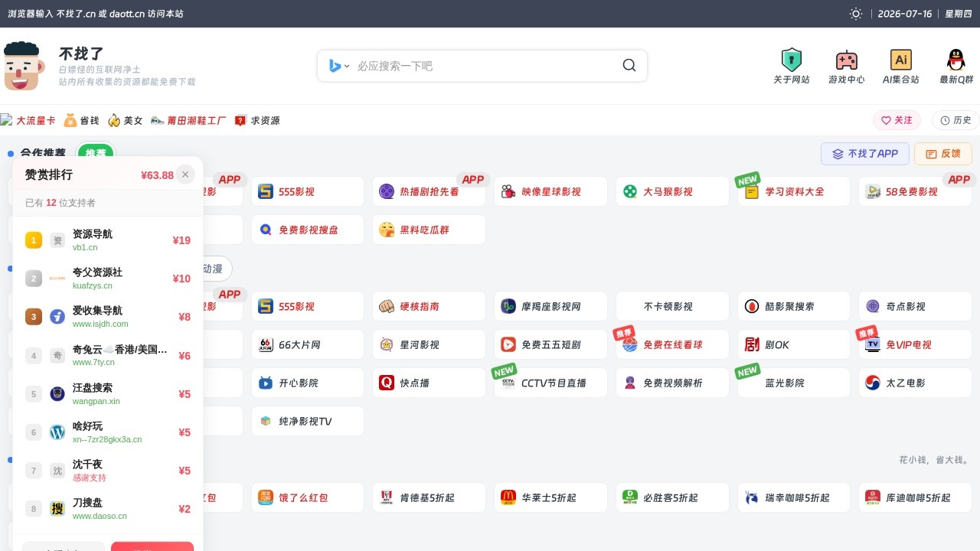Screen dimensions: 980x551
Task: Click 学习资料大全 yellow icon
Action: 752,191
